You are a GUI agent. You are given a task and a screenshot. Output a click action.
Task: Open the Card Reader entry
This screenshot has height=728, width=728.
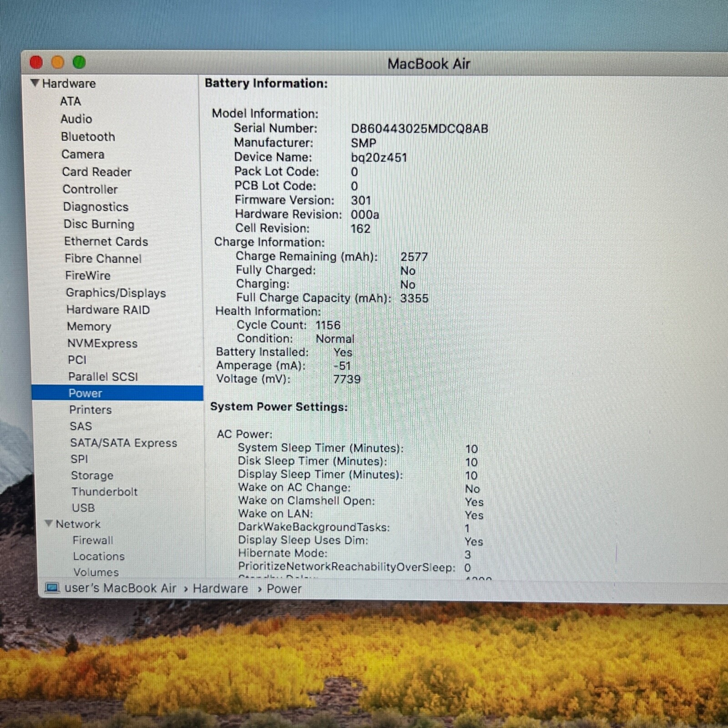coord(97,172)
